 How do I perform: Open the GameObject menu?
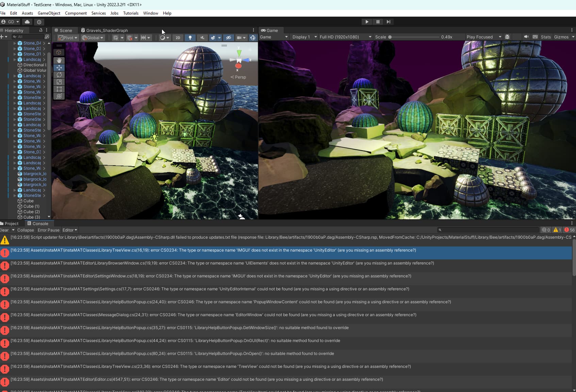tap(49, 13)
